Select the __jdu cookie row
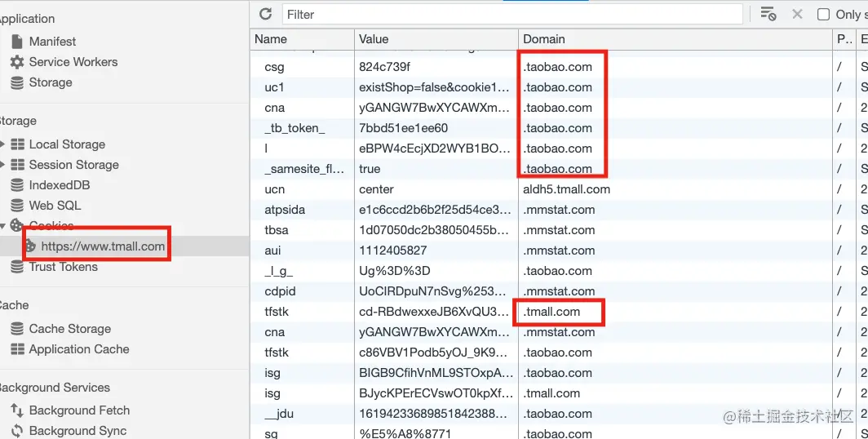The image size is (868, 439). [x=559, y=414]
